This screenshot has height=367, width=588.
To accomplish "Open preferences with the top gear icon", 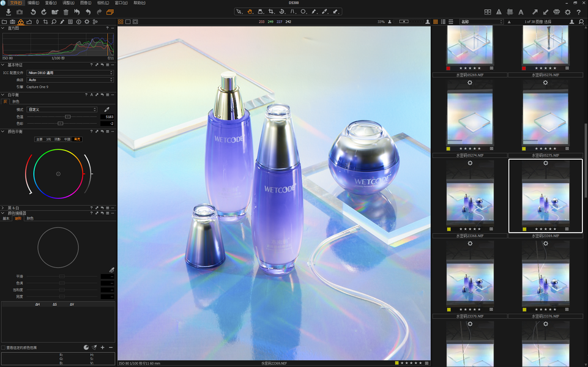I will click(x=568, y=12).
